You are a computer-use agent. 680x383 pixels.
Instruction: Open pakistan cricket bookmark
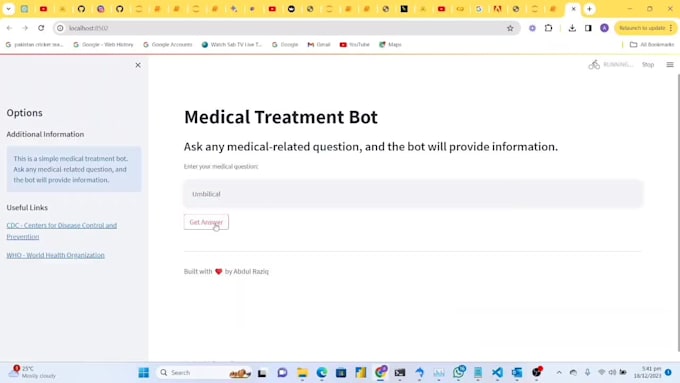point(35,44)
